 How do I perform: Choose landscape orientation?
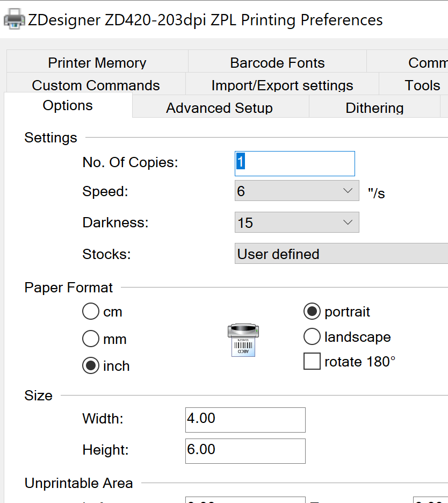pos(312,337)
